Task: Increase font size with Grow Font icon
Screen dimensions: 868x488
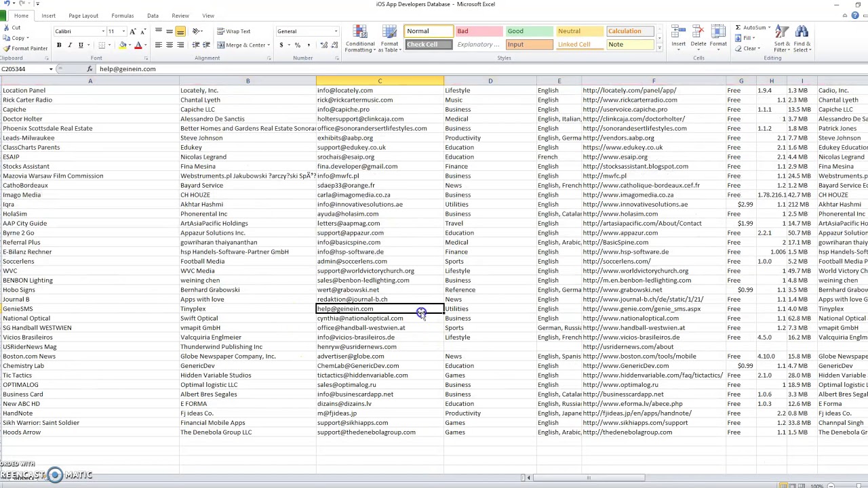Action: tap(133, 31)
